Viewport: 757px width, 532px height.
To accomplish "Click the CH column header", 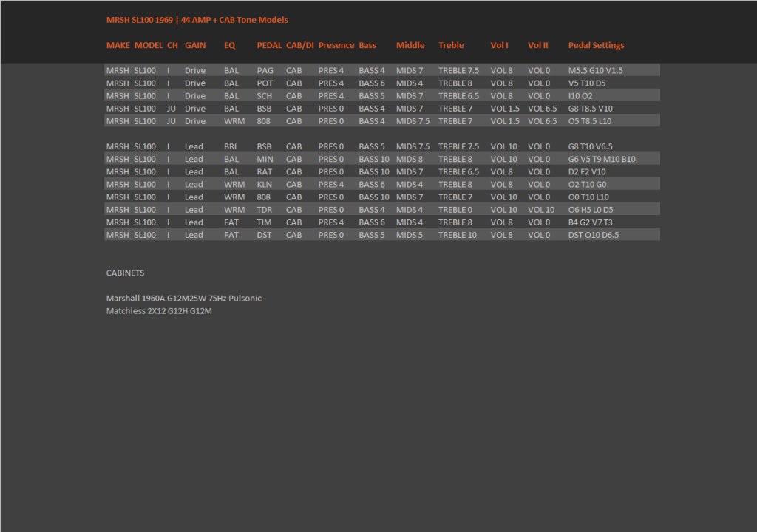I will tap(172, 45).
